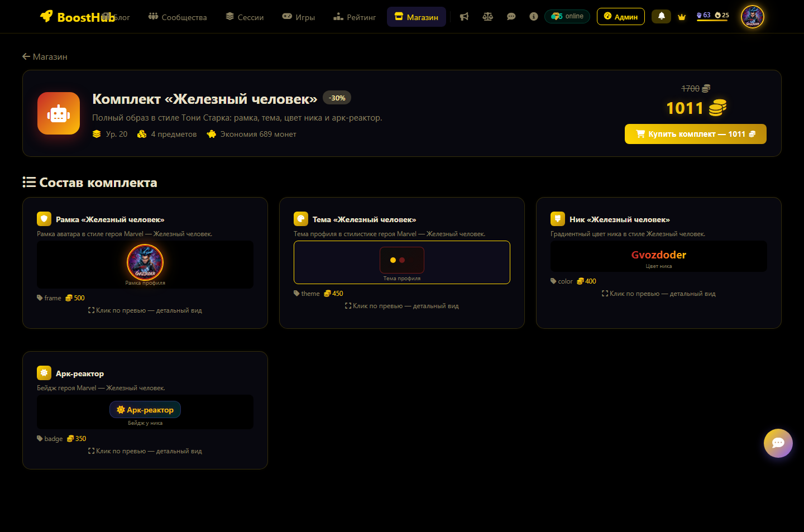Image resolution: width=804 pixels, height=532 pixels.
Task: Click the Gvozdoder nick color preview
Action: click(x=658, y=256)
